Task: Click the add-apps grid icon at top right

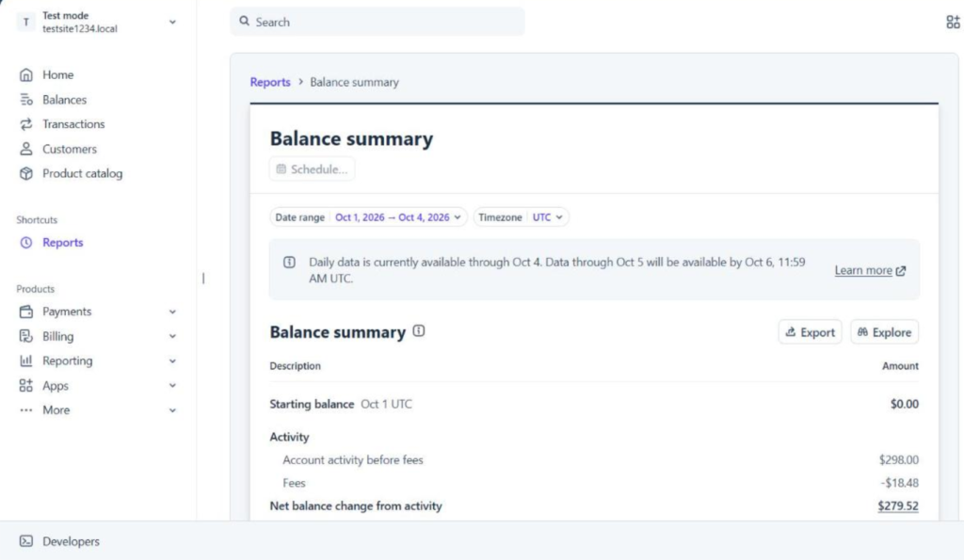Action: 953,23
